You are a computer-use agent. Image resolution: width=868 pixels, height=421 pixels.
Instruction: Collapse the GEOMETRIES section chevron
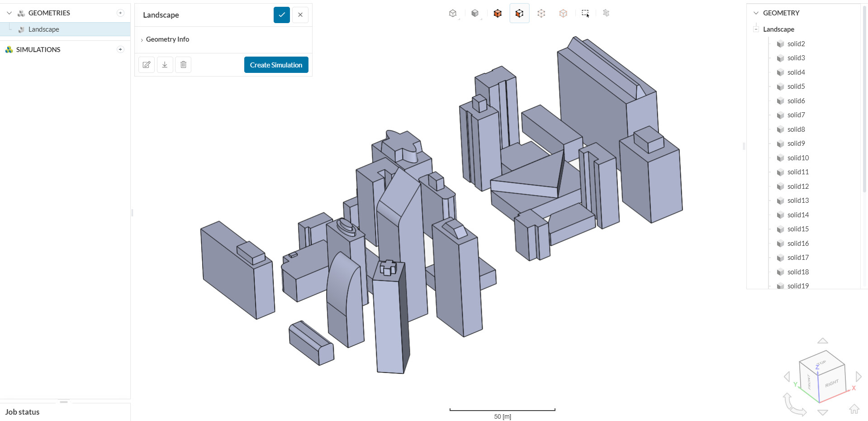pyautogui.click(x=9, y=13)
